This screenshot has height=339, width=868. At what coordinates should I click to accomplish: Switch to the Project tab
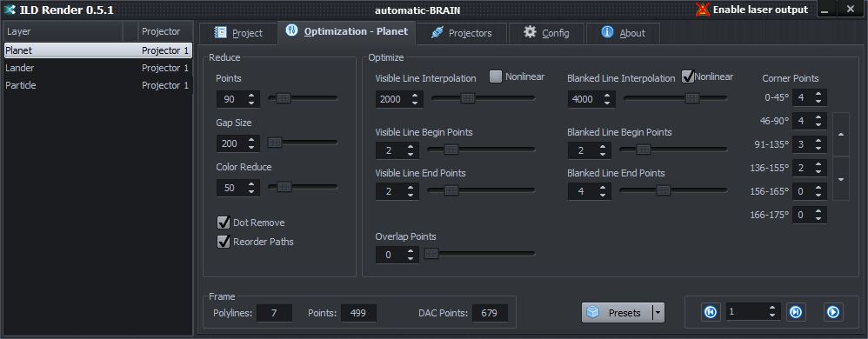coord(238,33)
